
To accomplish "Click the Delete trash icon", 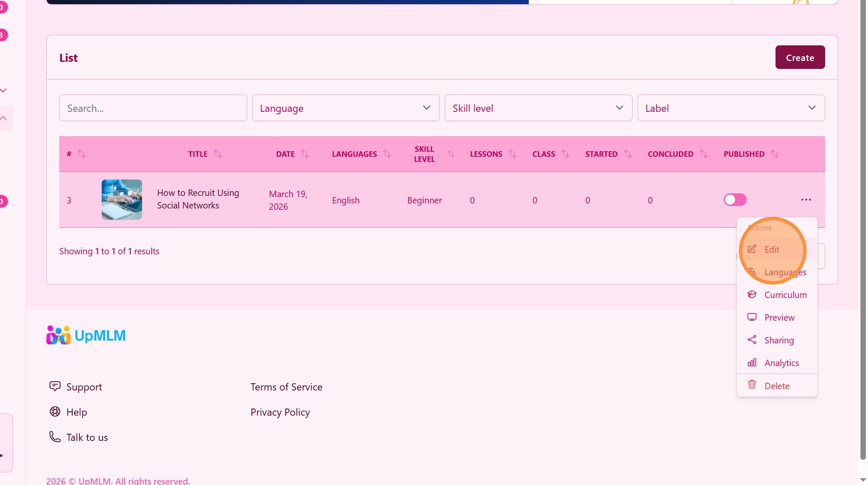I will point(752,385).
